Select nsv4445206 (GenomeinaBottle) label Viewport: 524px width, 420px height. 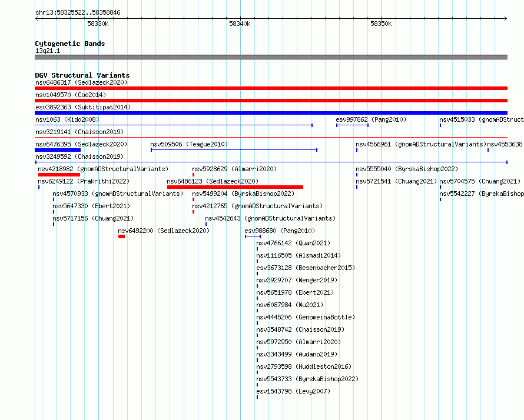(x=306, y=317)
